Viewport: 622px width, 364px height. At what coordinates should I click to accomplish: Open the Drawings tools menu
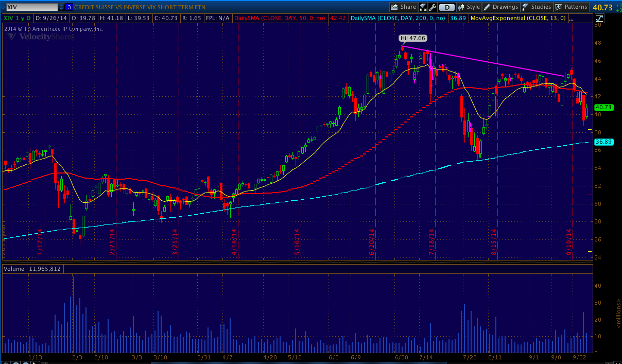point(500,7)
